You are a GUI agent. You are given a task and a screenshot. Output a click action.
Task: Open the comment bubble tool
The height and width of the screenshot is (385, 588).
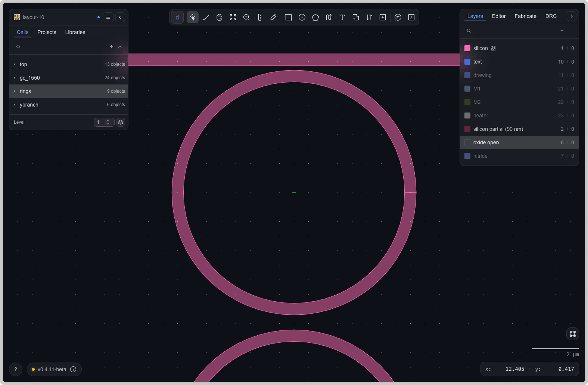(398, 17)
